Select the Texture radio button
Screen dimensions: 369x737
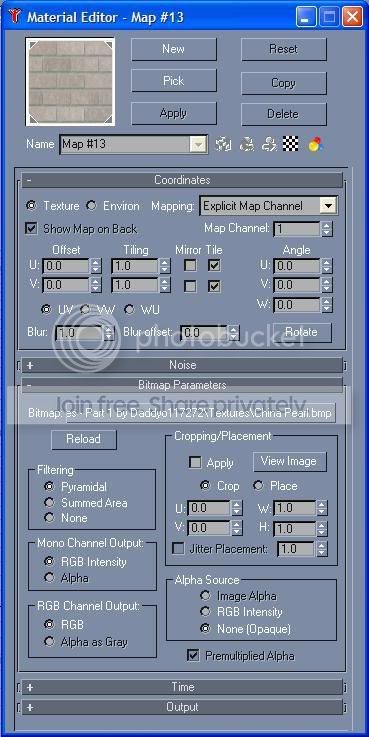point(31,206)
